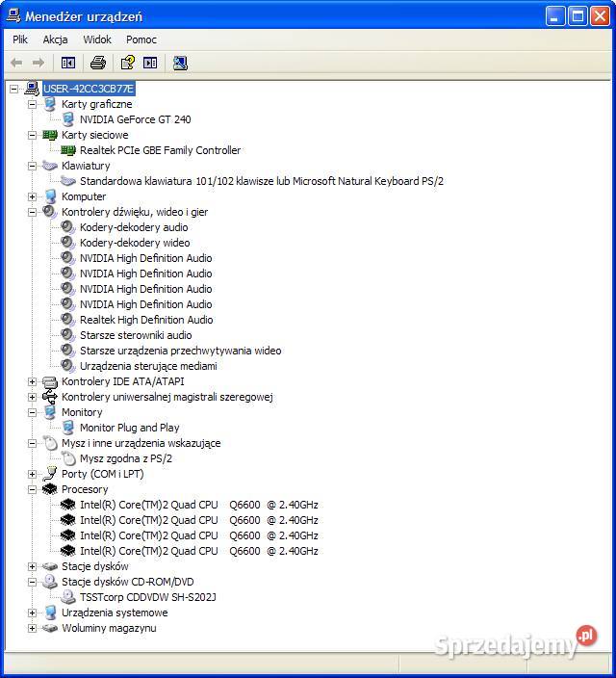Click the Scan for hardware changes toolbar icon
The image size is (616, 678).
tap(180, 64)
